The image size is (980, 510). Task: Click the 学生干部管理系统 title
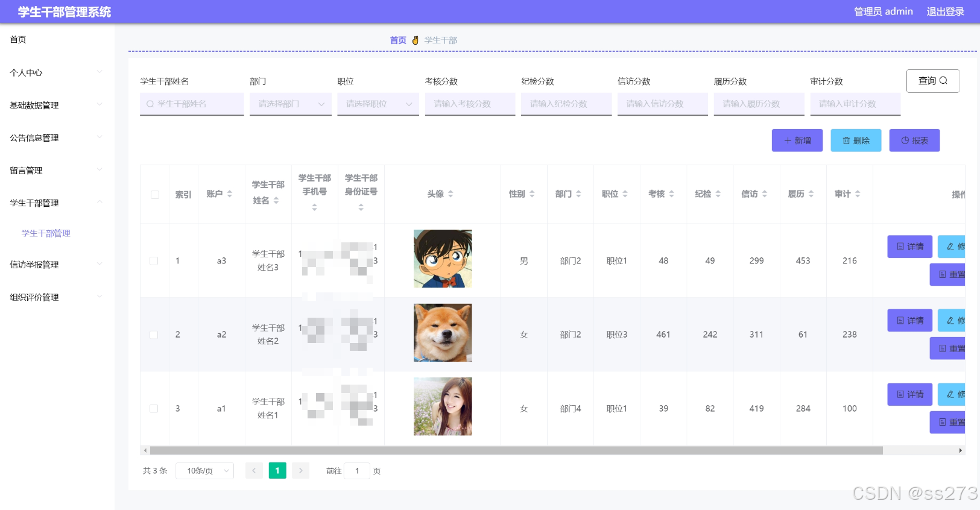[65, 12]
